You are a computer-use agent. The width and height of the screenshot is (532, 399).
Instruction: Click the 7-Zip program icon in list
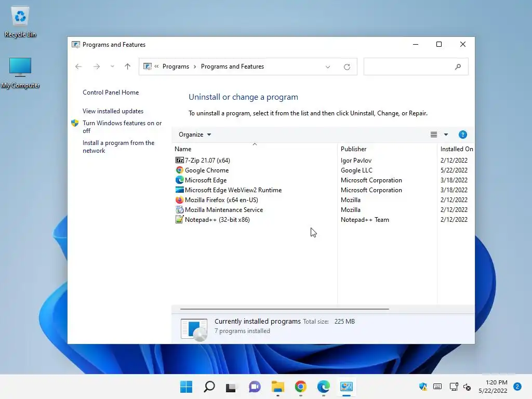(x=179, y=160)
